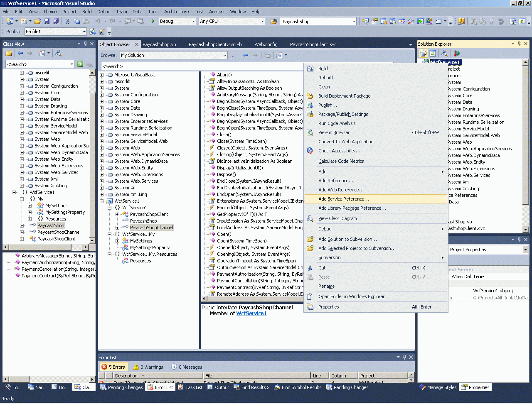Image resolution: width=532 pixels, height=404 pixels.
Task: Select the Dispose() member in the list
Action: pos(227,174)
